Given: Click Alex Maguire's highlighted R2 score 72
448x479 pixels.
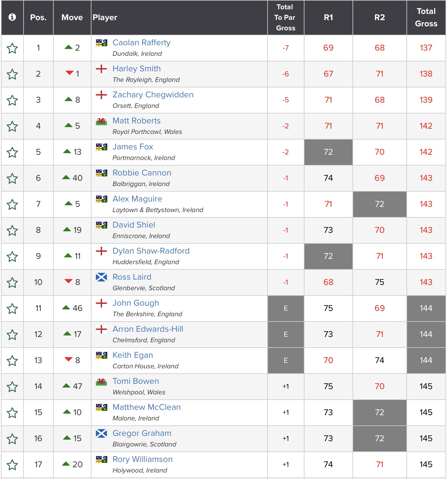Looking at the screenshot, I should [379, 204].
